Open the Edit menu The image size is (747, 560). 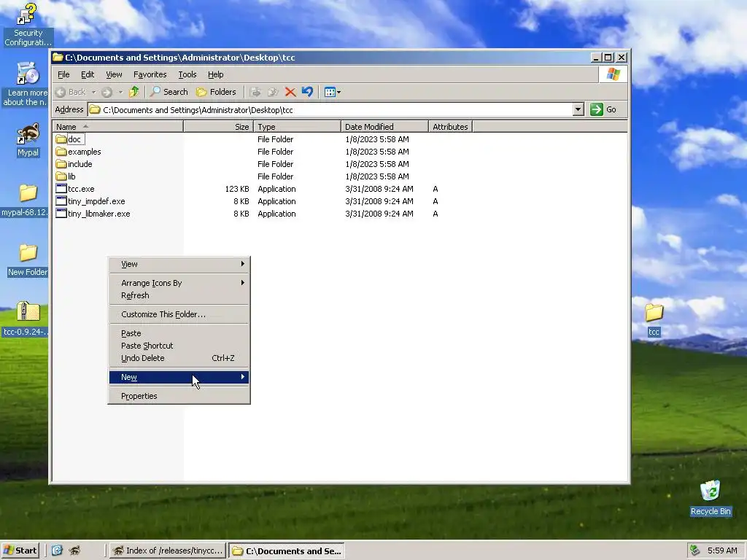coord(88,74)
